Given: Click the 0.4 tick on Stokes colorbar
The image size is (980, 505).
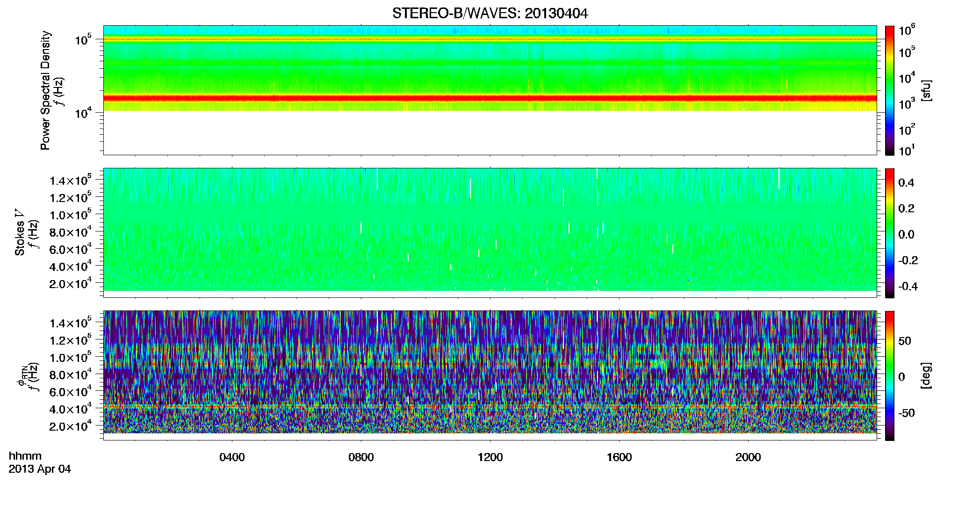Looking at the screenshot, I should coord(906,183).
